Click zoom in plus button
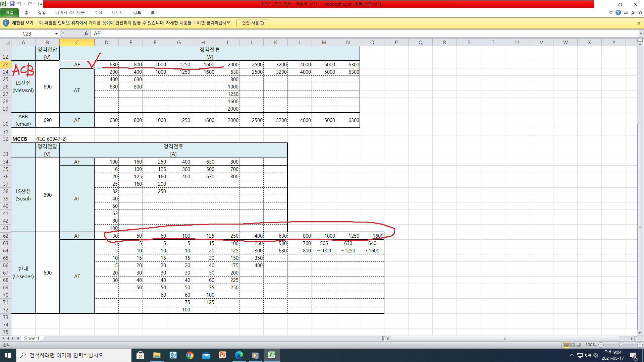 (640, 345)
